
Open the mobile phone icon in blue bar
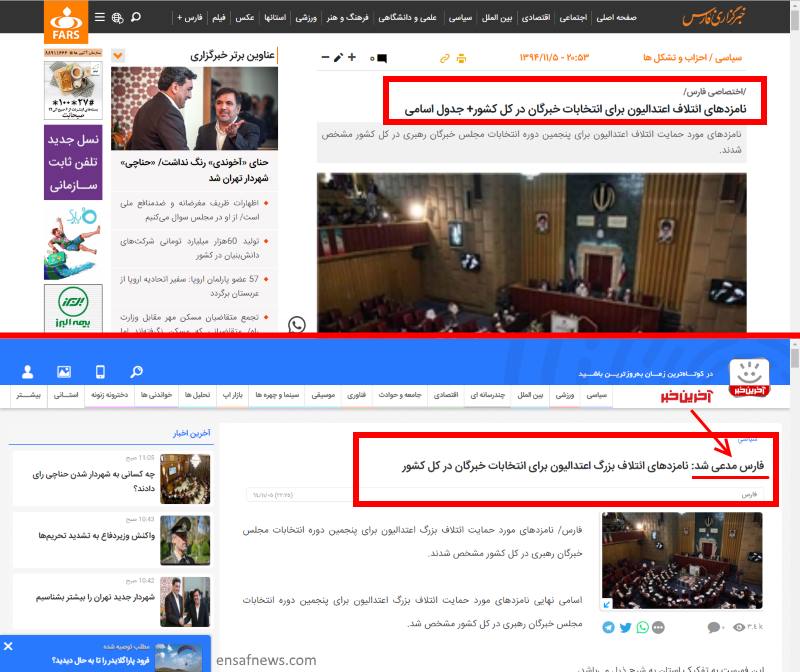(100, 371)
